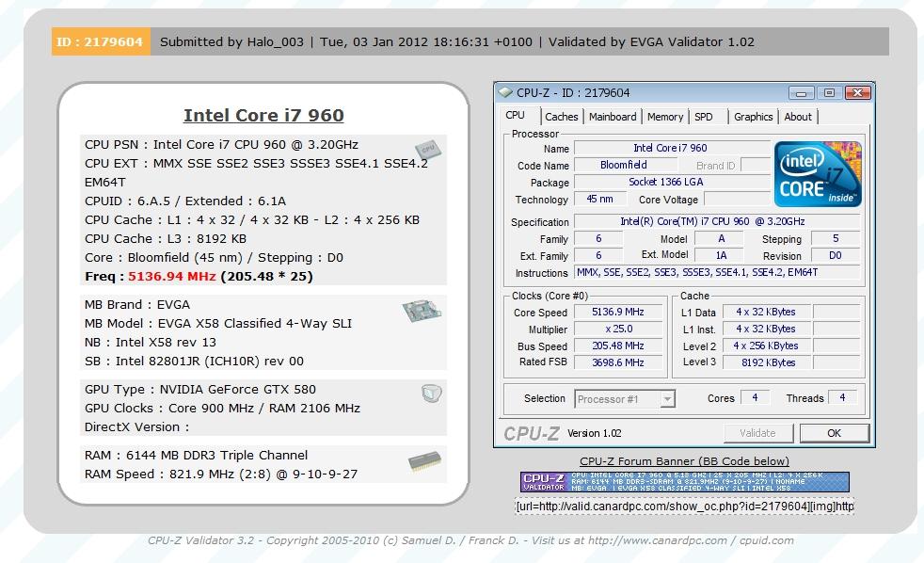Click the Cores value 4
The image size is (924, 563).
tap(755, 398)
